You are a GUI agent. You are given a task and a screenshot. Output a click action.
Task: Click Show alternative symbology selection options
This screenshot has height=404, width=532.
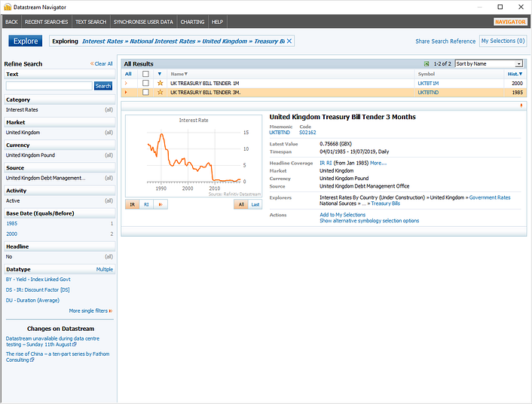369,221
